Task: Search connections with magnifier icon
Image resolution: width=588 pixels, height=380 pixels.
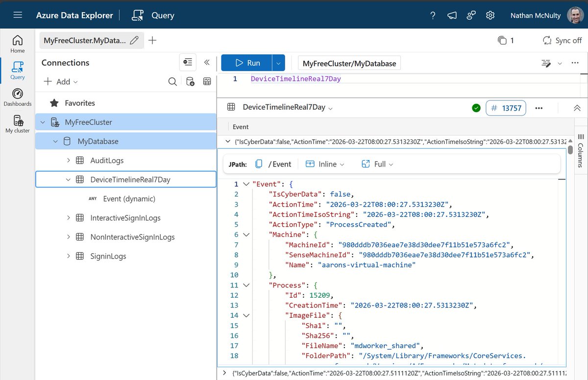Action: (172, 82)
